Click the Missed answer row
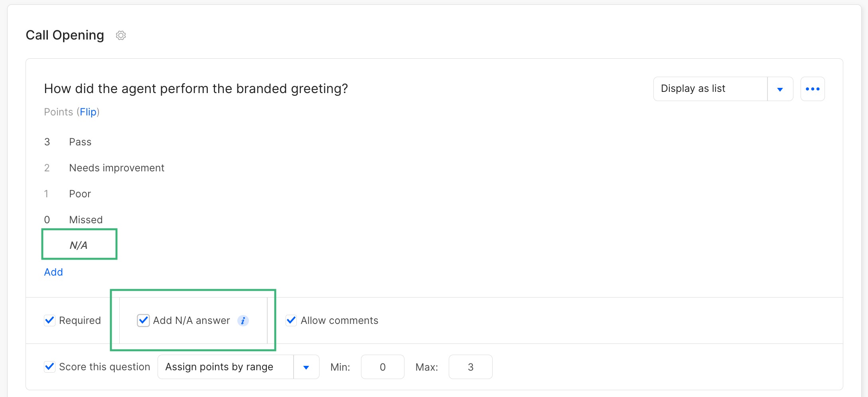Screen dimensions: 868x397 [86, 220]
